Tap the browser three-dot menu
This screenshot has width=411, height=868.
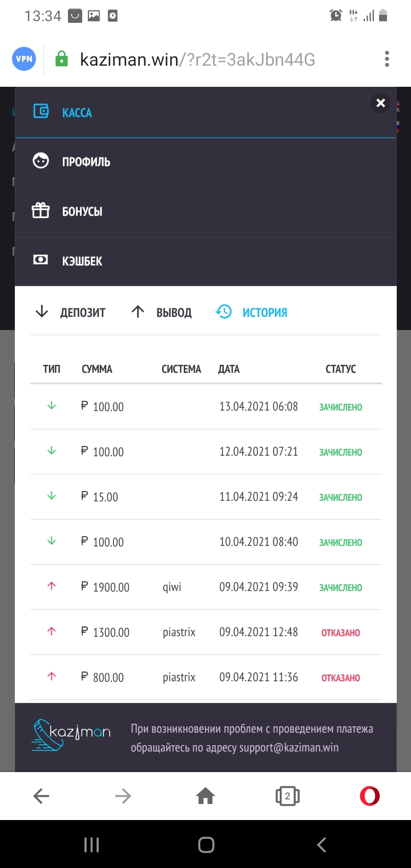point(387,59)
